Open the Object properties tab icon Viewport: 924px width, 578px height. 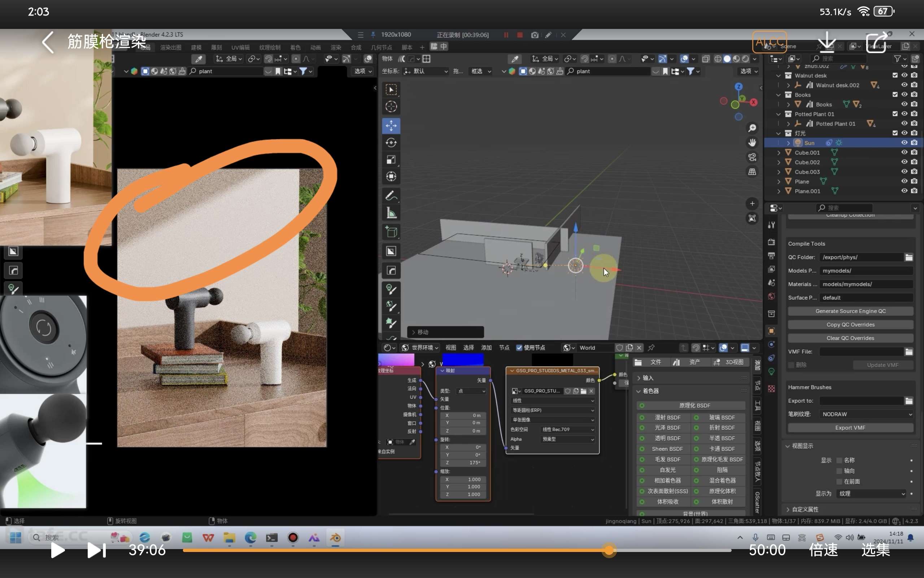coord(771,331)
